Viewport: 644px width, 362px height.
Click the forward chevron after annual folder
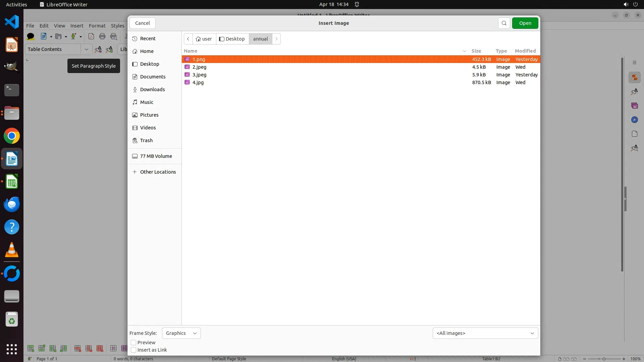click(276, 39)
